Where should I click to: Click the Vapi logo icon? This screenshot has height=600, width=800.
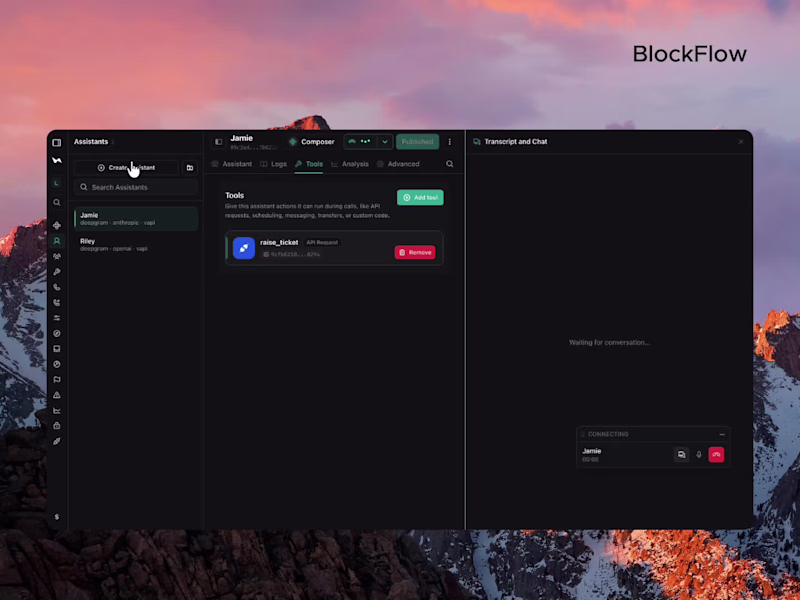(57, 160)
